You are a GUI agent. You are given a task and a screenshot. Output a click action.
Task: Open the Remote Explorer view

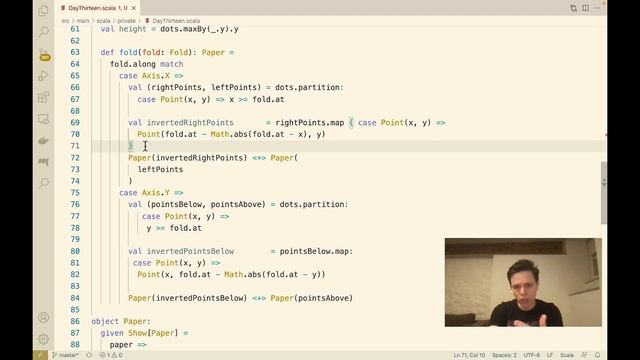(x=43, y=119)
